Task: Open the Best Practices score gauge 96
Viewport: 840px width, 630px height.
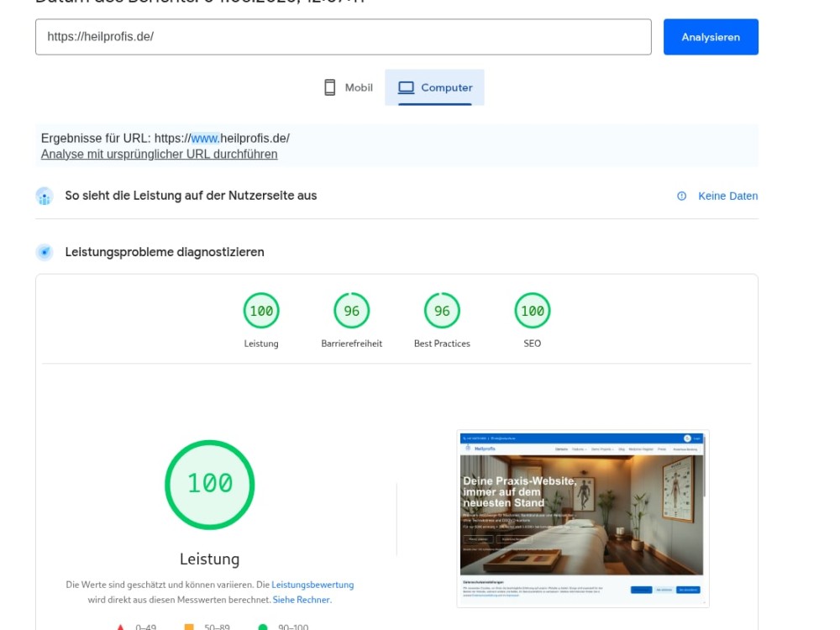Action: point(442,311)
